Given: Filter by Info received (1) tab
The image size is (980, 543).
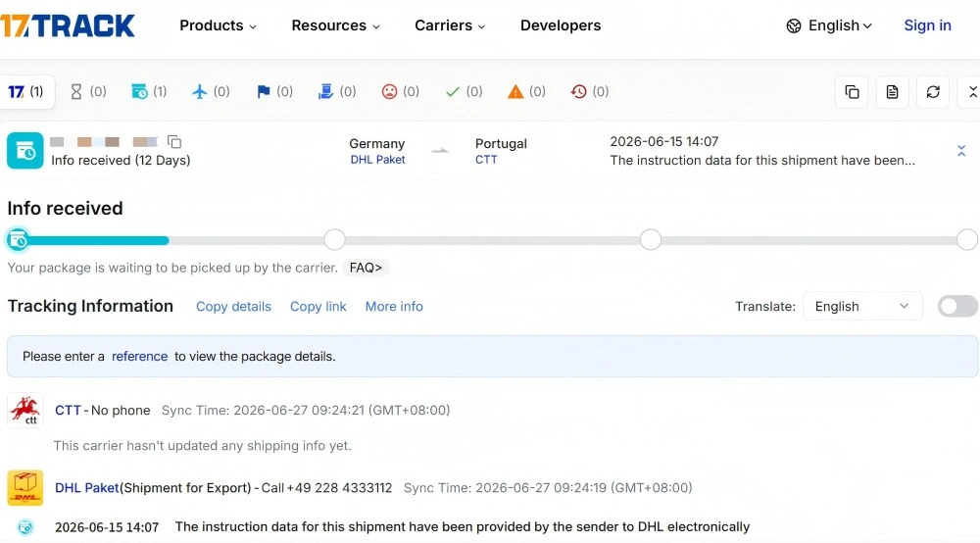Looking at the screenshot, I should tap(149, 92).
